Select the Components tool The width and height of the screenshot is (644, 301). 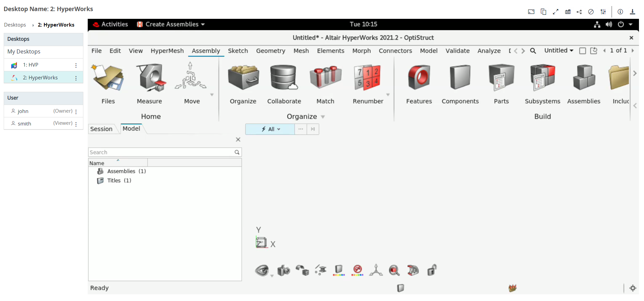(x=460, y=77)
